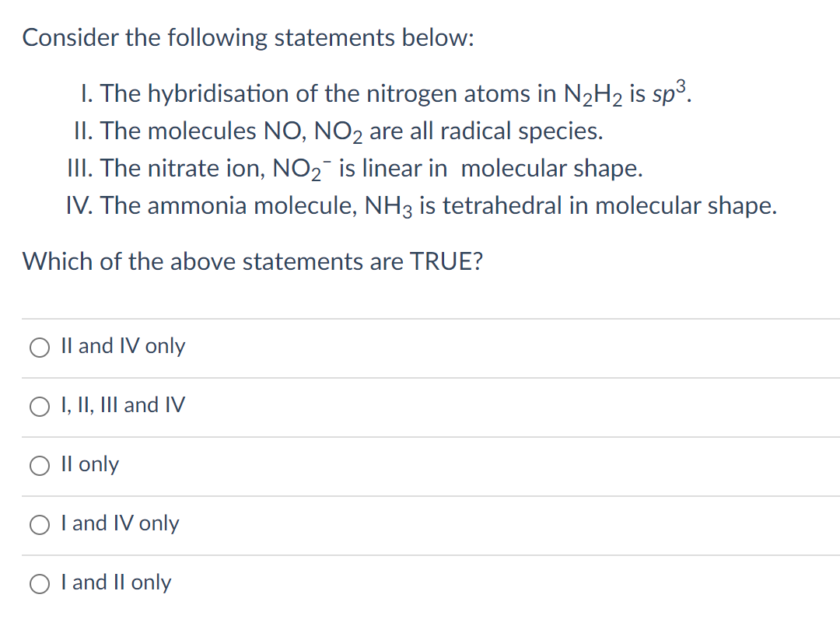Image resolution: width=840 pixels, height=619 pixels.
Task: Click the last answer option circle
Action: point(40,583)
